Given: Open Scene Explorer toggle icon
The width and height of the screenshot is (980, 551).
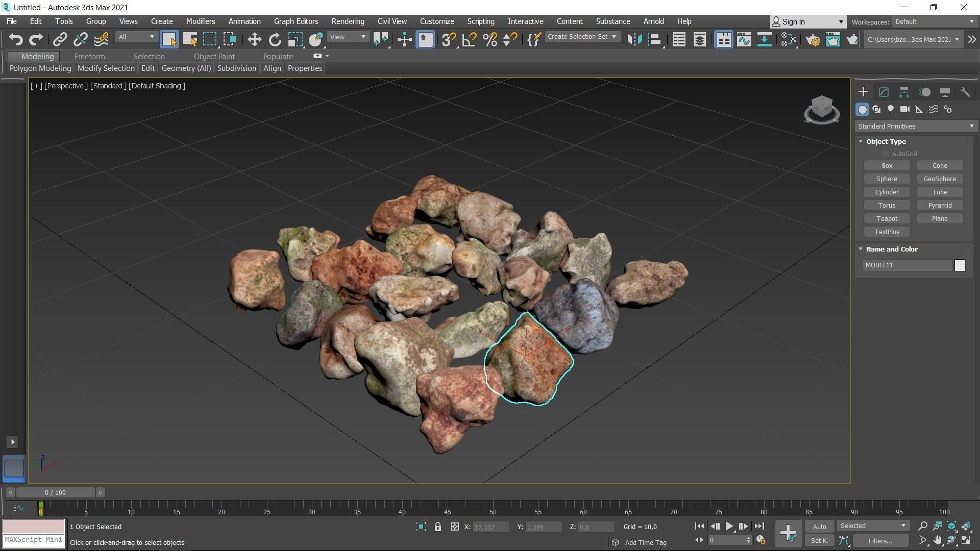Looking at the screenshot, I should (x=679, y=39).
